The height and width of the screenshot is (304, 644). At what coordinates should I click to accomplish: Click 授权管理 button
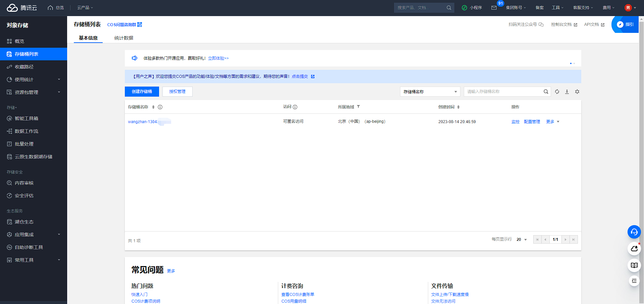(178, 92)
